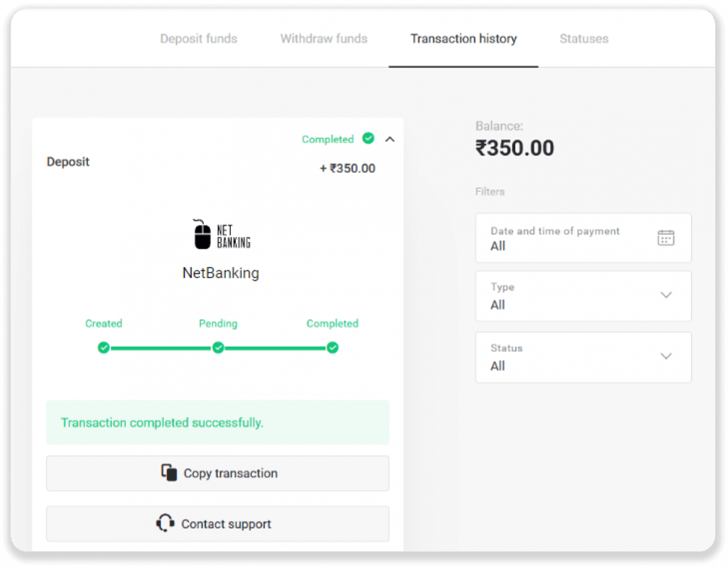
Task: Click the headset icon beside Contact support
Action: click(x=165, y=523)
